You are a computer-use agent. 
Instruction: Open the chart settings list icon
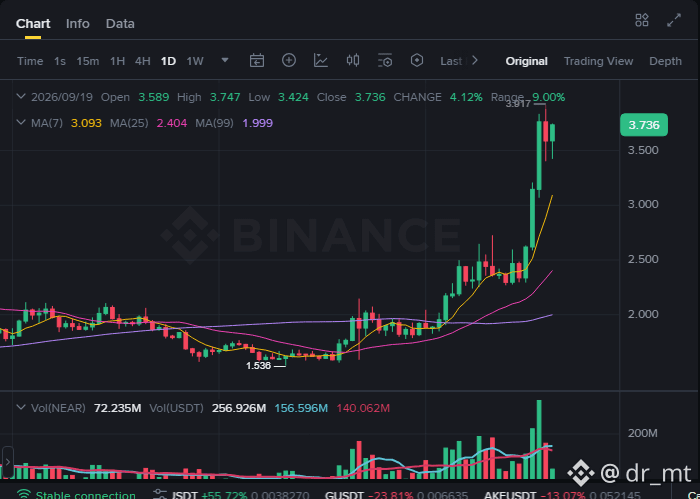(x=385, y=60)
